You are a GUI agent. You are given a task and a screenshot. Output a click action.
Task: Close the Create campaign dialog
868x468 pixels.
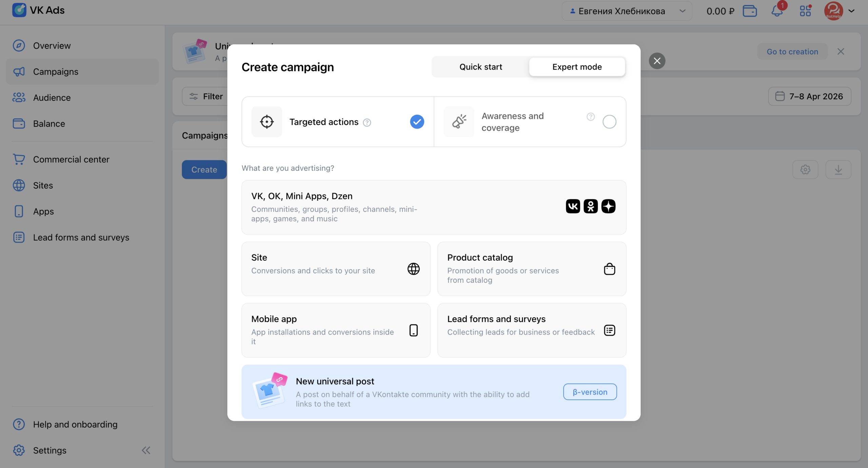point(657,61)
